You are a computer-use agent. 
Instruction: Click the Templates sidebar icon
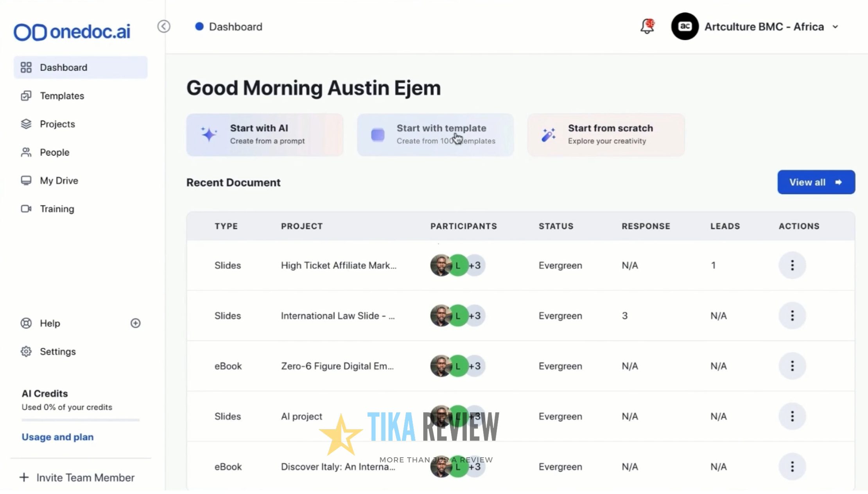(x=26, y=96)
